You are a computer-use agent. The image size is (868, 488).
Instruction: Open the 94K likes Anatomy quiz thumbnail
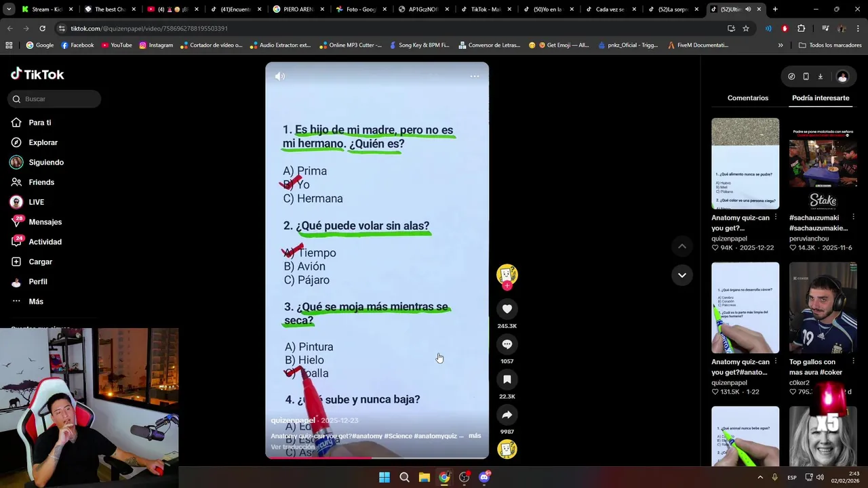click(745, 163)
